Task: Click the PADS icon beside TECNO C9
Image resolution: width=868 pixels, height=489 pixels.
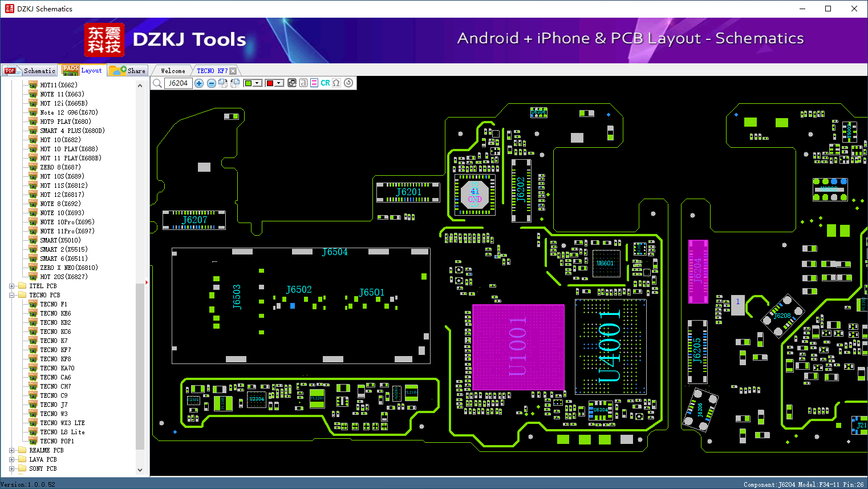Action: 33,395
